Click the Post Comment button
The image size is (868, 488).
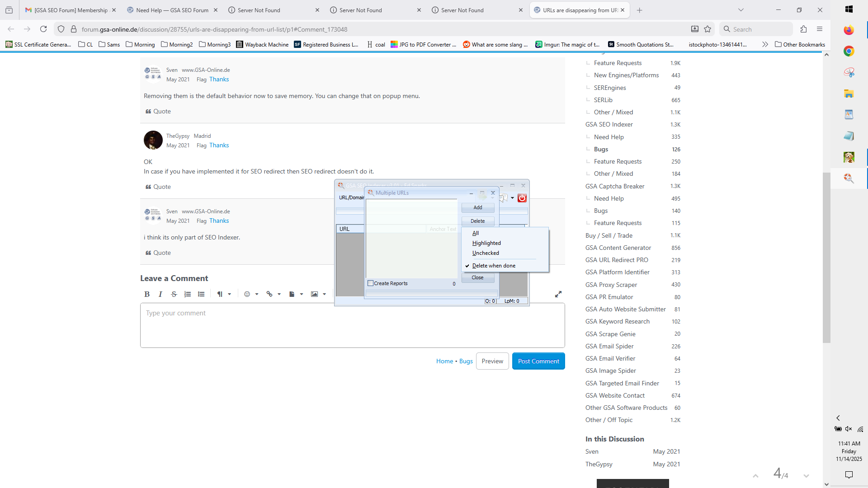pos(538,361)
